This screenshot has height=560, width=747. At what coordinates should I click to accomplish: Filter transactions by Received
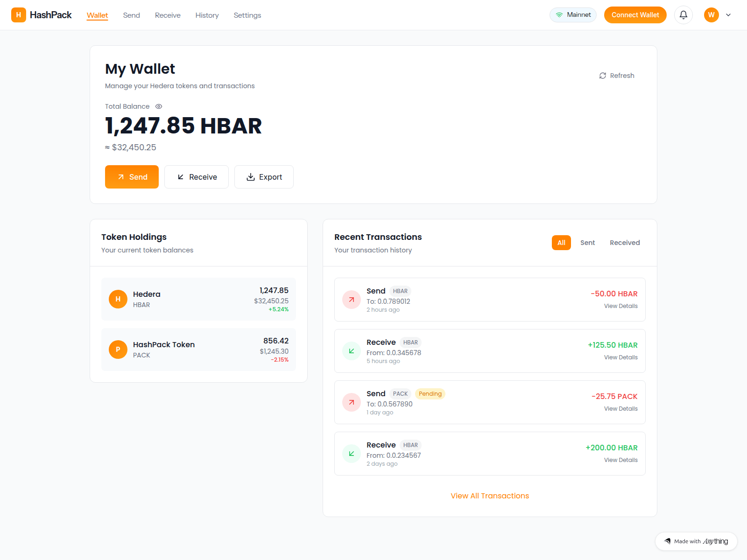[625, 243]
